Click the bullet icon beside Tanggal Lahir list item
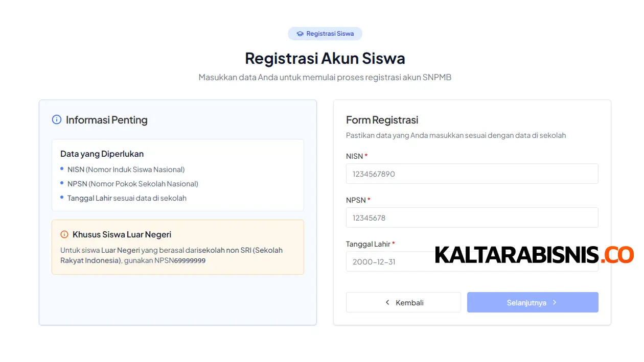Image resolution: width=644 pixels, height=362 pixels. [x=63, y=198]
